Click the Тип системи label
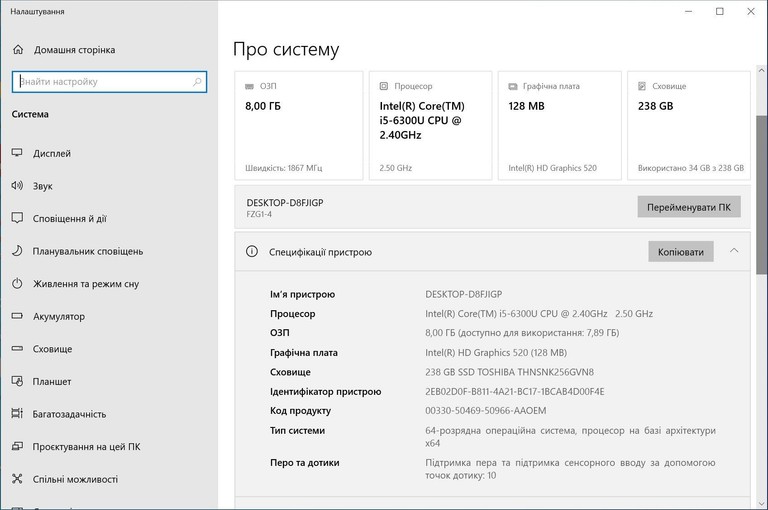This screenshot has width=768, height=510. pos(297,431)
